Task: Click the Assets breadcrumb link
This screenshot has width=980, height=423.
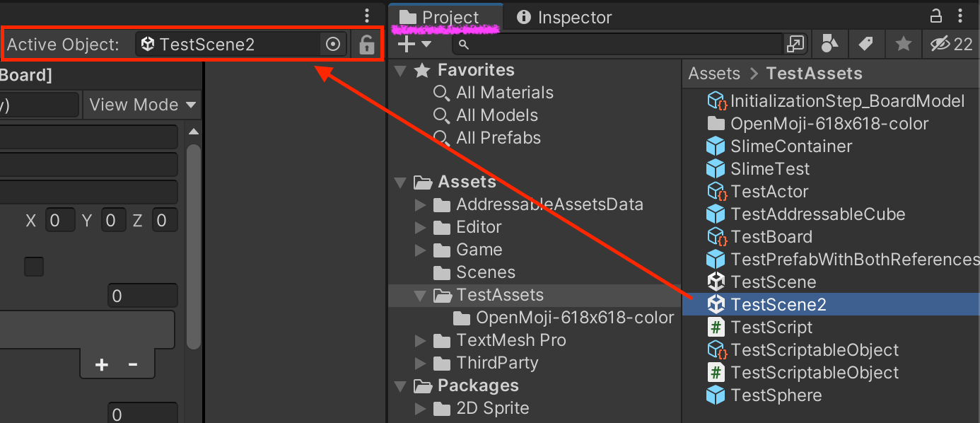Action: click(713, 74)
